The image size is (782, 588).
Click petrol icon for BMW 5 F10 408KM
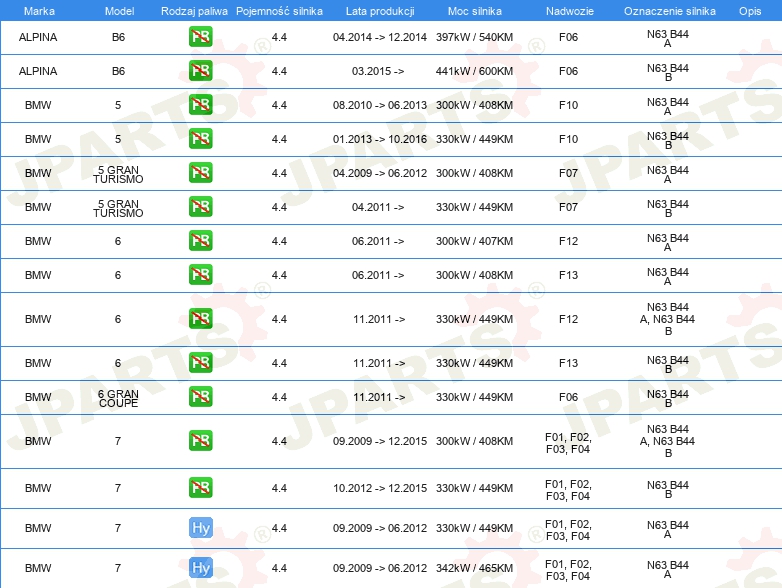tap(200, 105)
